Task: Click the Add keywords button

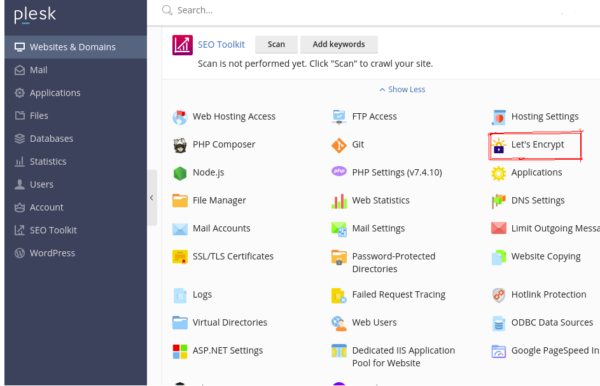Action: [x=339, y=44]
